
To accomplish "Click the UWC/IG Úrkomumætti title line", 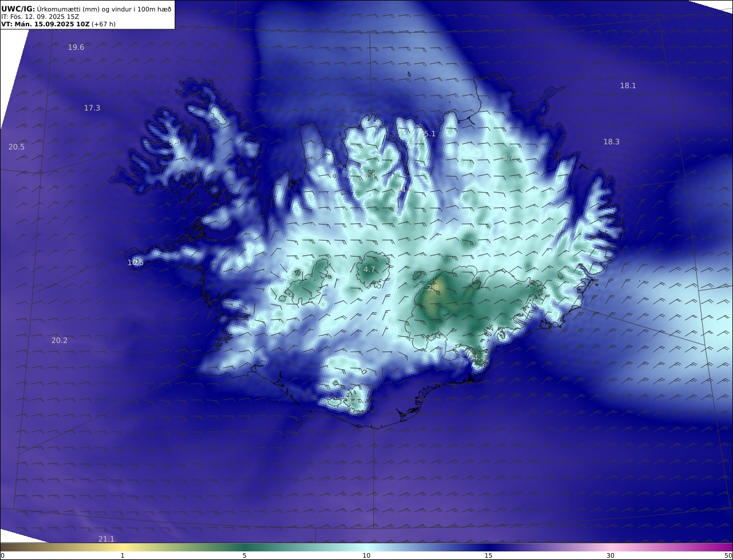I will (x=86, y=9).
